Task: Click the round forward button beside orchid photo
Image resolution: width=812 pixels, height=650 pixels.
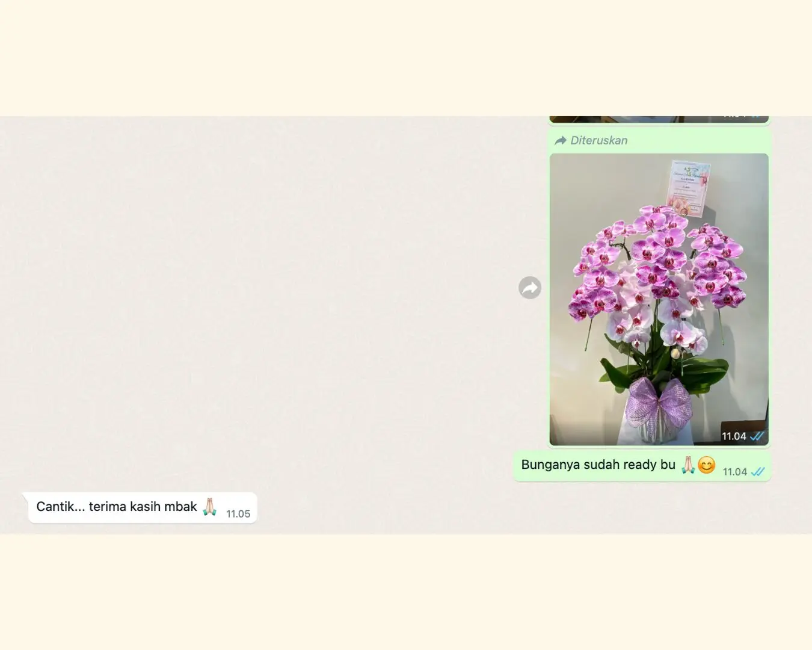Action: (x=529, y=288)
